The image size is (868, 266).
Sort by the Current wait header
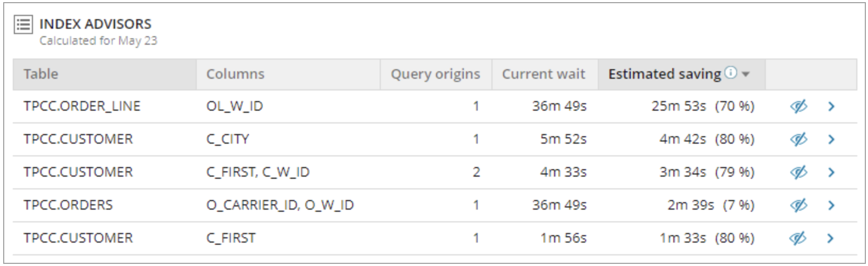click(544, 74)
